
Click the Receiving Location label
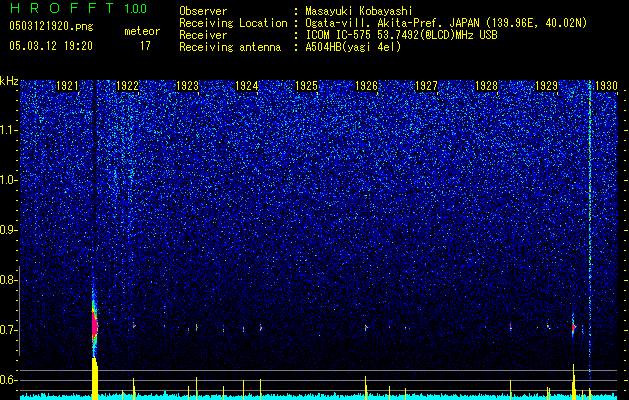click(x=233, y=23)
